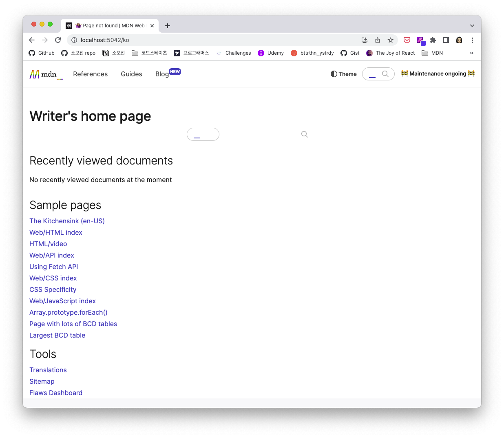Open the MDN bookmark folder
The image size is (504, 438).
[432, 53]
